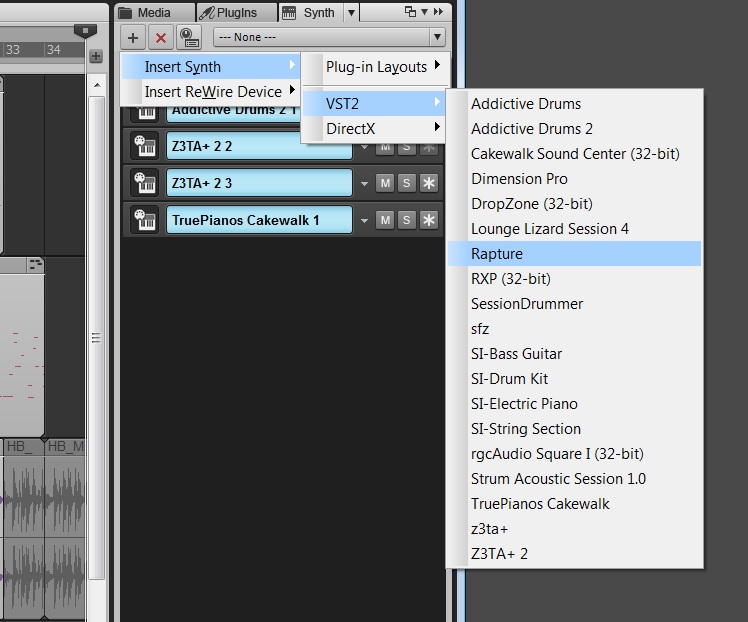This screenshot has height=622, width=748.
Task: Choose SI-Bass Guitar synth
Action: [x=574, y=353]
